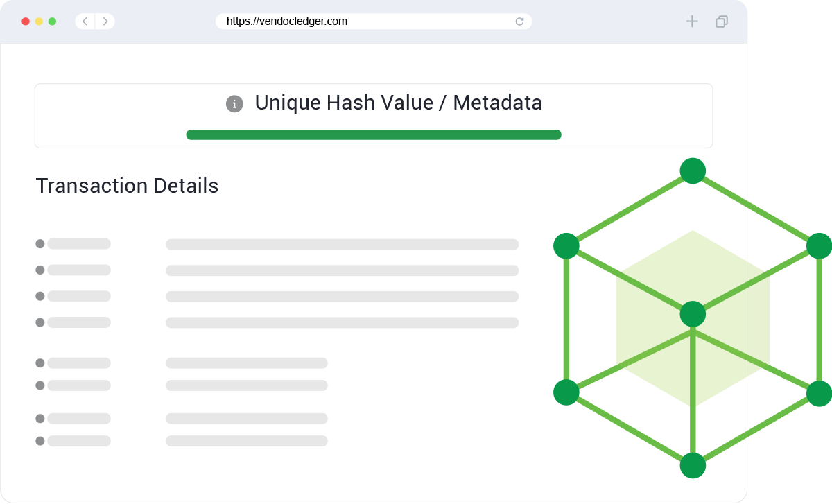The image size is (832, 504).
Task: Select the upper-left node of the hexagon graphic
Action: tap(566, 245)
